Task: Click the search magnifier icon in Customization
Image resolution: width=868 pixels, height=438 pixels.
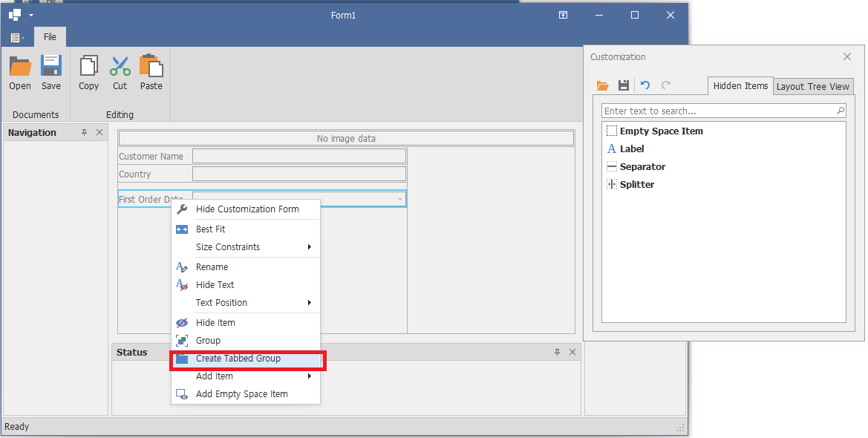Action: (x=841, y=110)
